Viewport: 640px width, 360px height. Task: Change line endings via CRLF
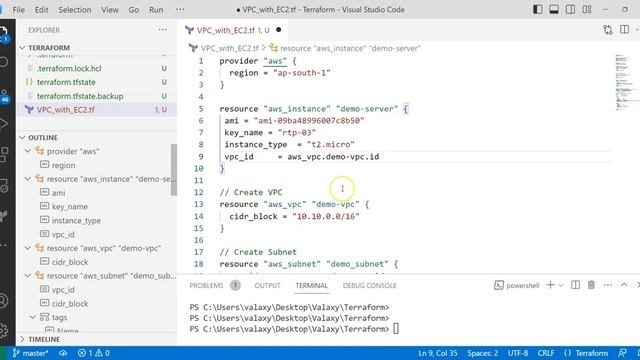coord(546,353)
